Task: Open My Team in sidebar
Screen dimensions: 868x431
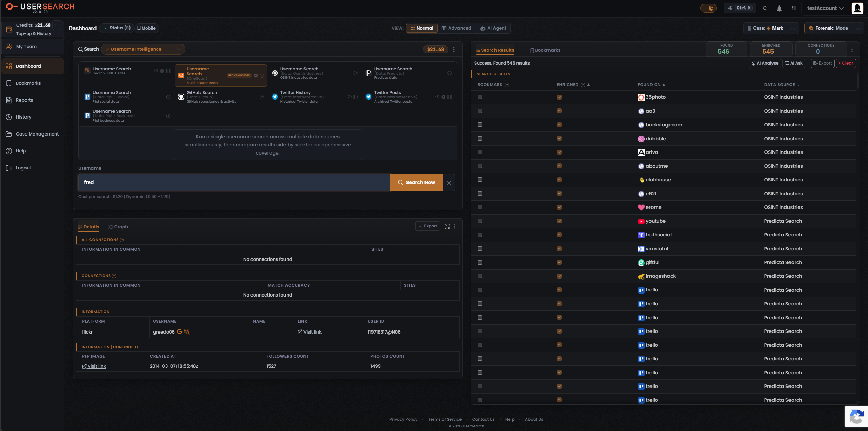Action: click(x=33, y=47)
